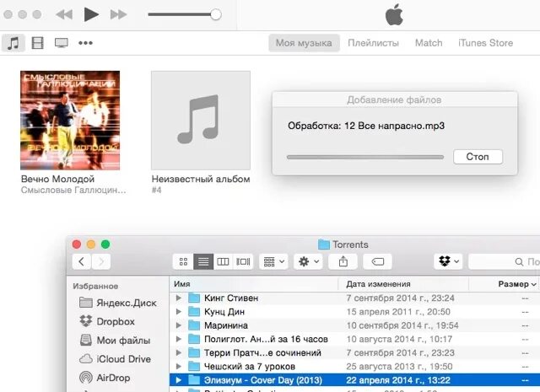Open the Movies library icon
The image size is (540, 392).
tap(37, 43)
